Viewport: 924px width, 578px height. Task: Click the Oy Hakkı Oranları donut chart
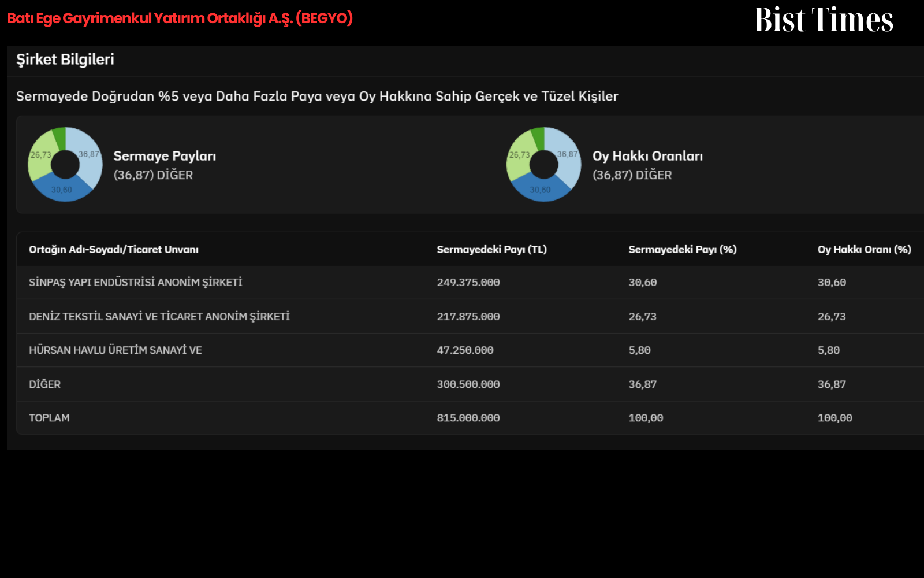[544, 165]
